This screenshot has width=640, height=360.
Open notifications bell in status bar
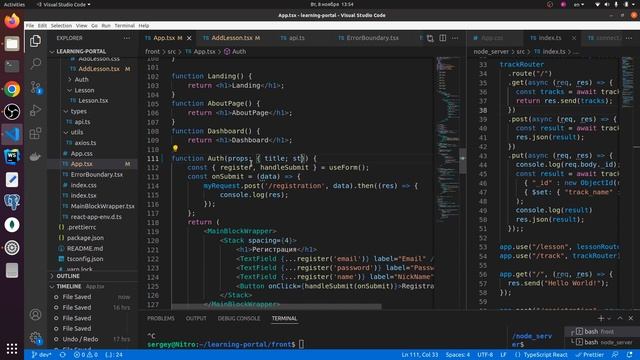[629, 355]
